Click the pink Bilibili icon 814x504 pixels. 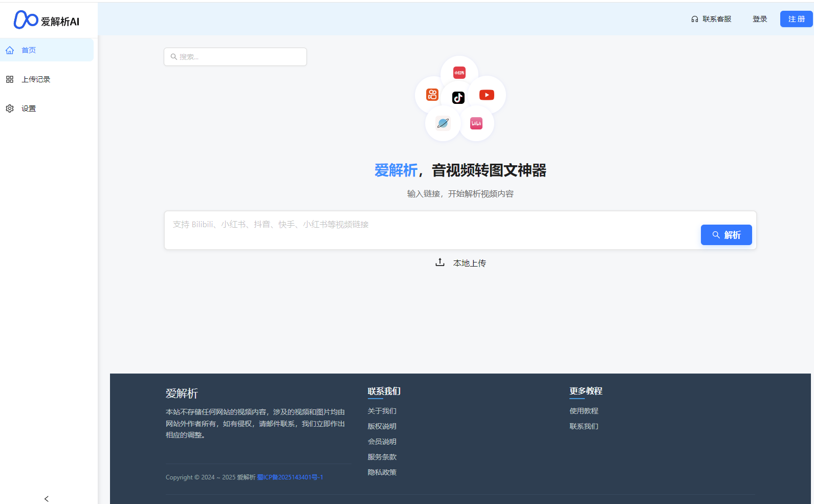476,123
